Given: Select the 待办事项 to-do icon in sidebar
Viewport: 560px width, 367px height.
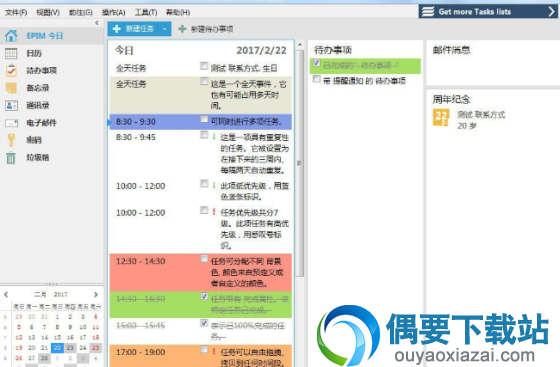Looking at the screenshot, I should coord(11,70).
